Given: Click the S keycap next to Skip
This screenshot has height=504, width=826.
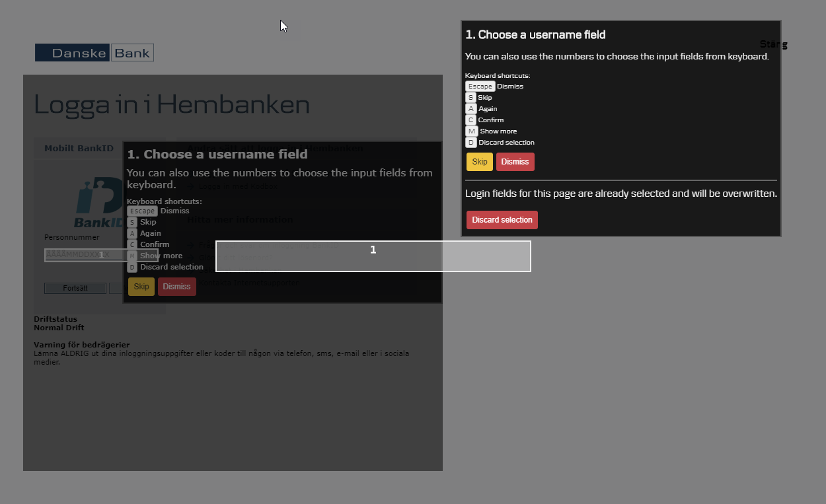Looking at the screenshot, I should tap(469, 97).
